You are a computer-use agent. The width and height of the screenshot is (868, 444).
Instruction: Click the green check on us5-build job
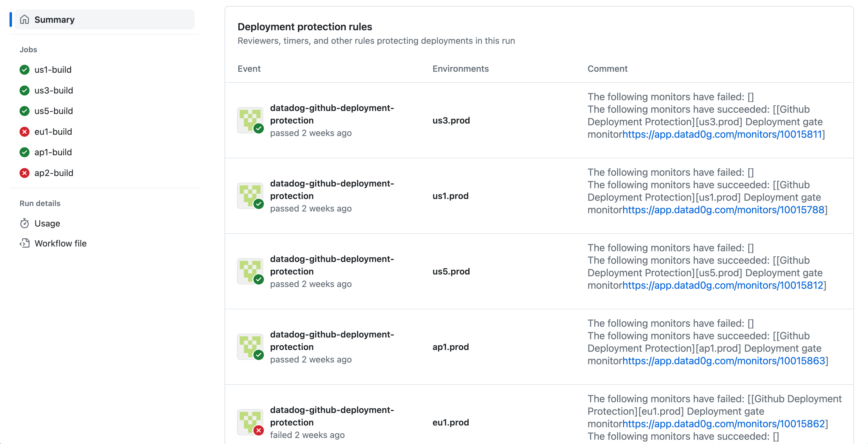point(24,111)
